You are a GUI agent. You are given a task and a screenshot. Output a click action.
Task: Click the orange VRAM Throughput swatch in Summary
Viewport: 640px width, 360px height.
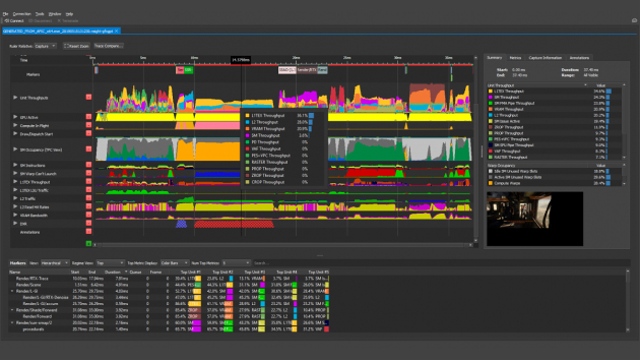[491, 109]
